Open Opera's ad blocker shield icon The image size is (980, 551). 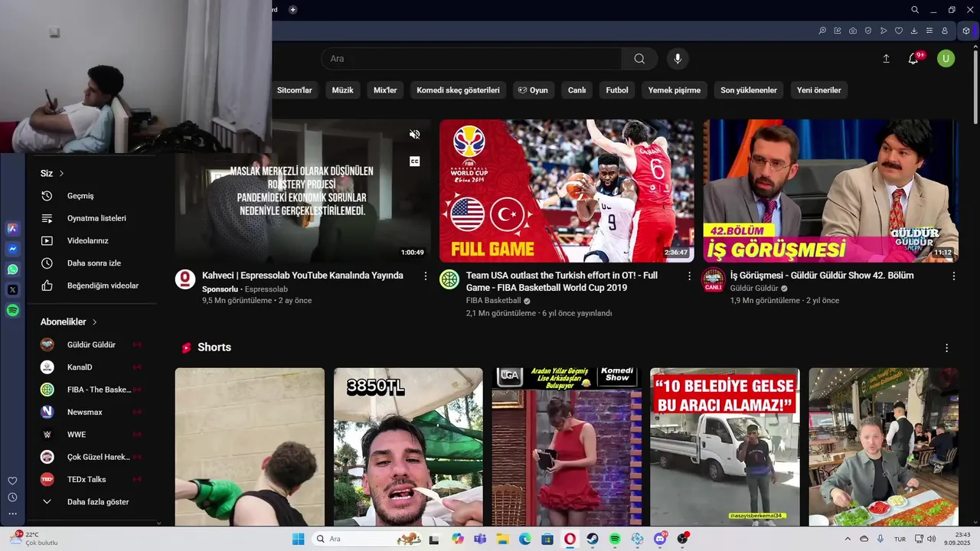point(868,31)
